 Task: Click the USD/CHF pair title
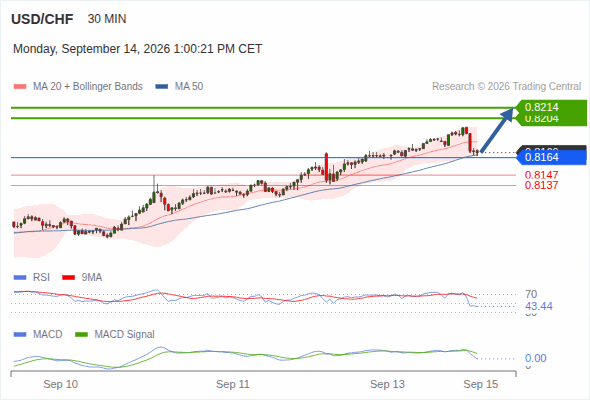tap(42, 19)
